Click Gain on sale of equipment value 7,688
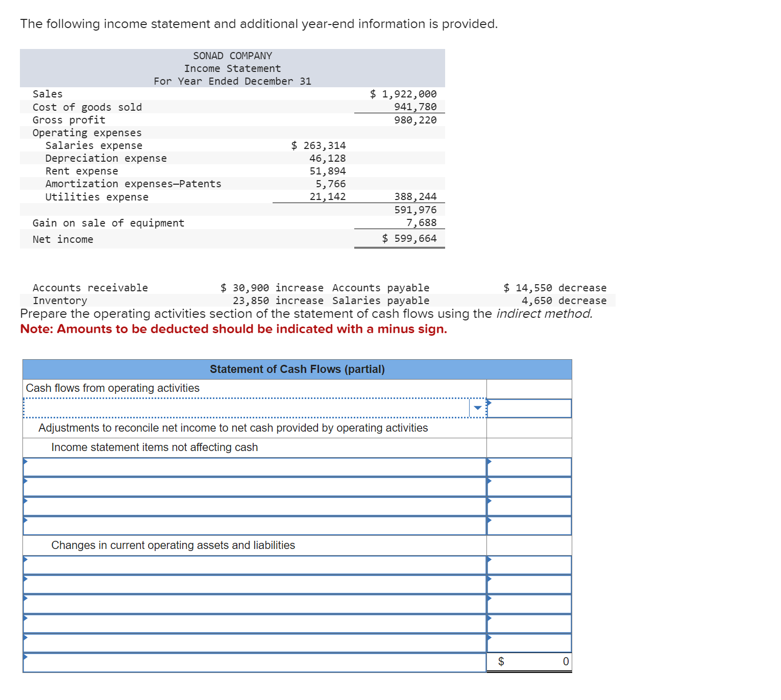 point(421,222)
